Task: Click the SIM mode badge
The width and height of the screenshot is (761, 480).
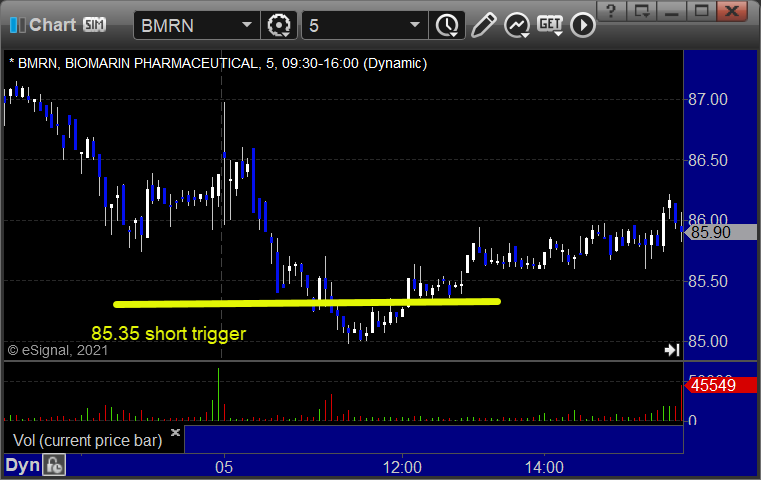Action: [x=94, y=25]
